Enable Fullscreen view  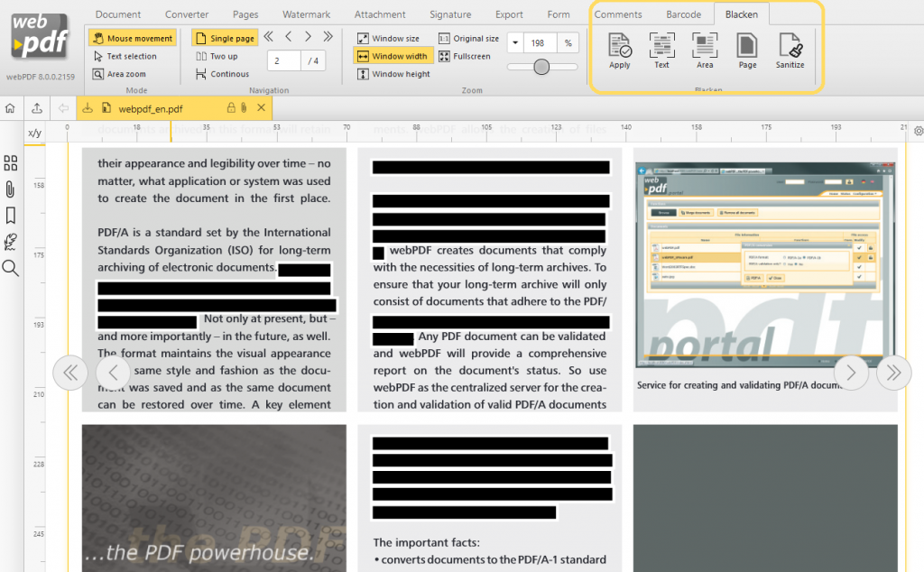pos(465,56)
